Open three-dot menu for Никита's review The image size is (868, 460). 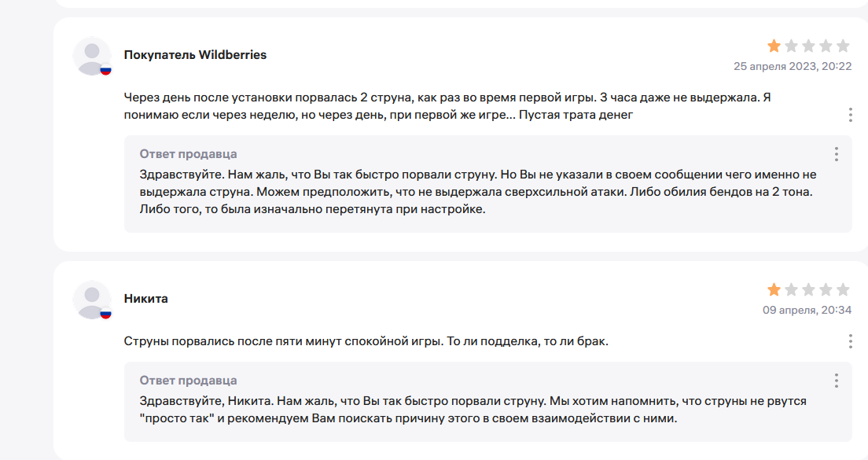(x=850, y=341)
